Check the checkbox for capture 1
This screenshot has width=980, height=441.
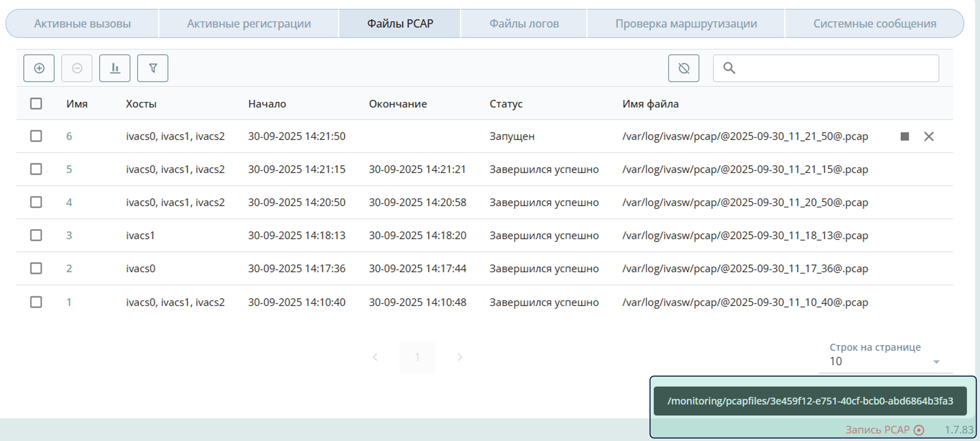point(36,302)
